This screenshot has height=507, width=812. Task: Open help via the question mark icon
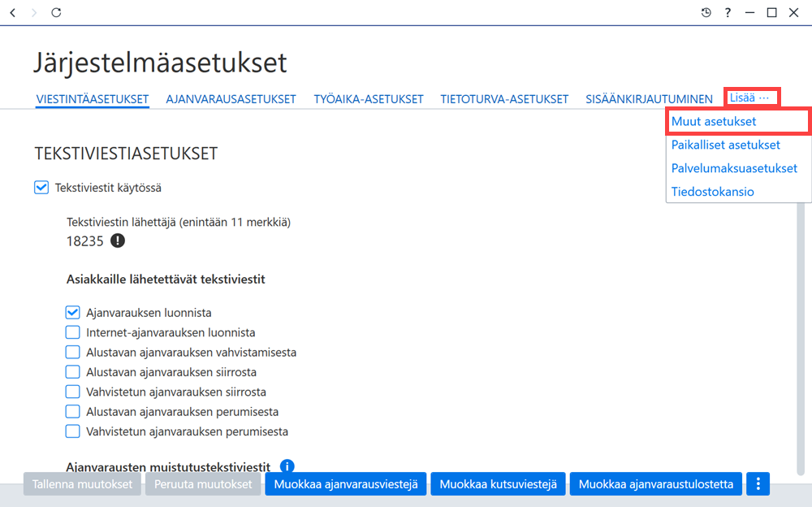pyautogui.click(x=728, y=12)
